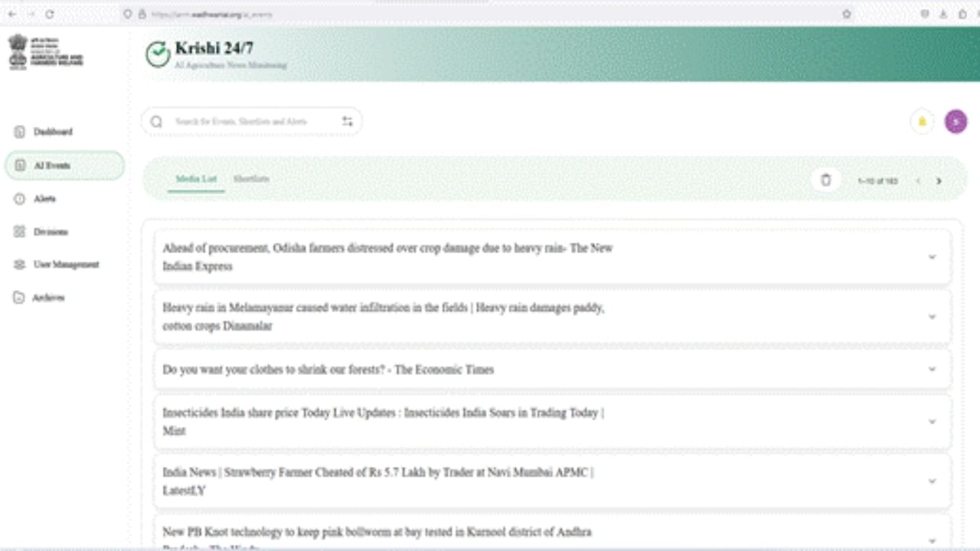Open browser downloads icon
Viewport: 980px width, 551px height.
[x=943, y=14]
